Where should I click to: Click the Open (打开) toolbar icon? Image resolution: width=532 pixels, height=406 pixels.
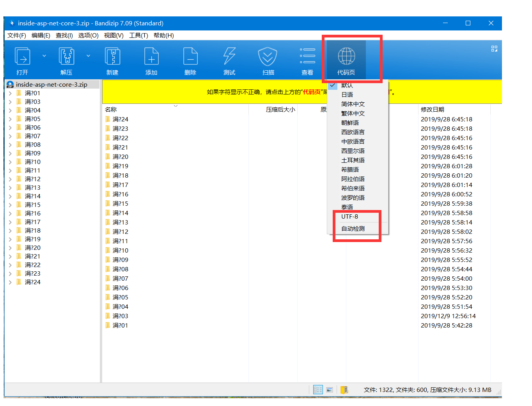tap(22, 56)
